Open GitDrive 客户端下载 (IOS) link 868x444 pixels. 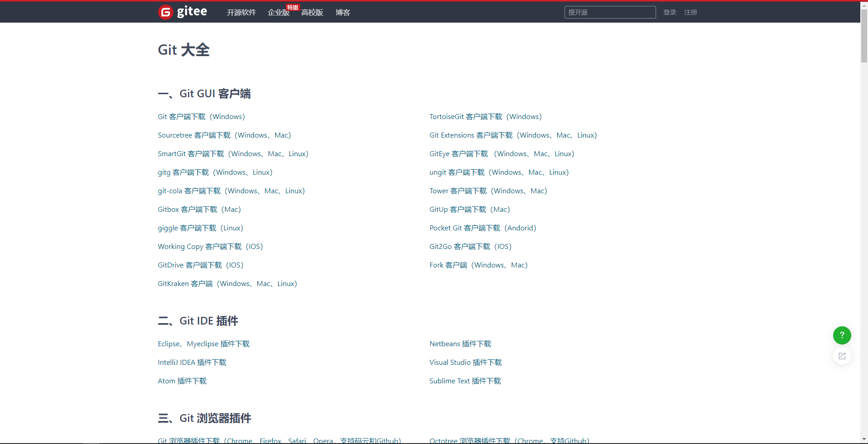201,265
